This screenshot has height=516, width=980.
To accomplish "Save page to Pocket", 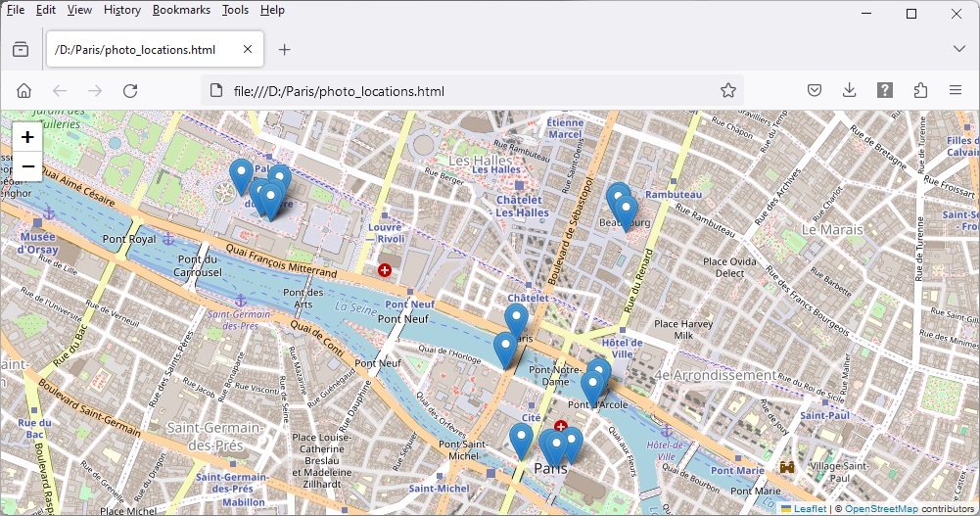I will click(814, 91).
